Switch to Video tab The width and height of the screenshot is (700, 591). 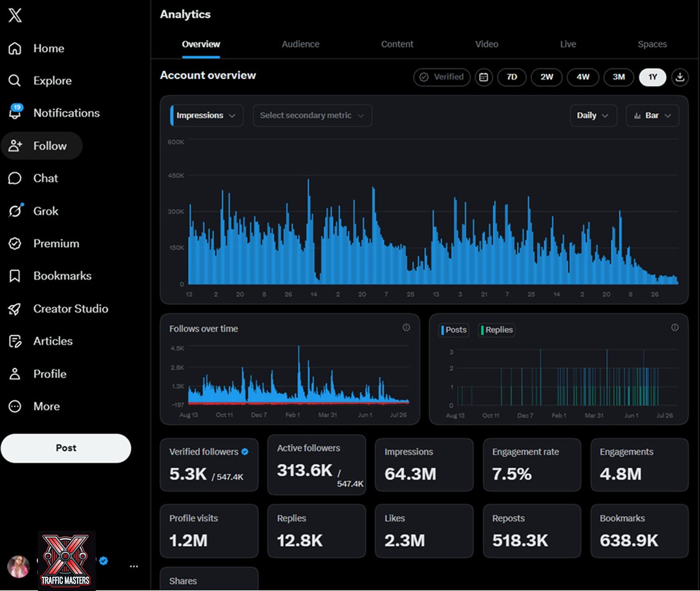(487, 44)
